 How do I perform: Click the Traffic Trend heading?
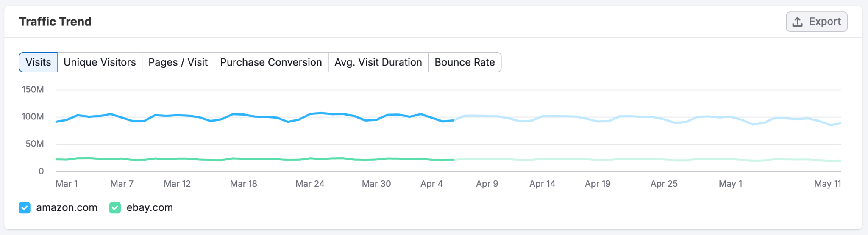point(55,22)
